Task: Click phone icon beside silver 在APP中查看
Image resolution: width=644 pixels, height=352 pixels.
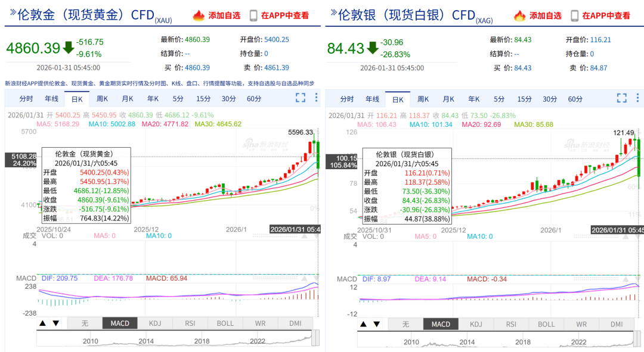Action: point(574,15)
